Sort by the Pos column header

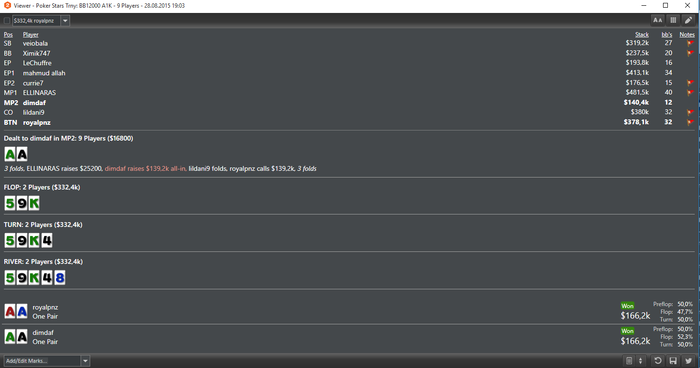coord(8,34)
